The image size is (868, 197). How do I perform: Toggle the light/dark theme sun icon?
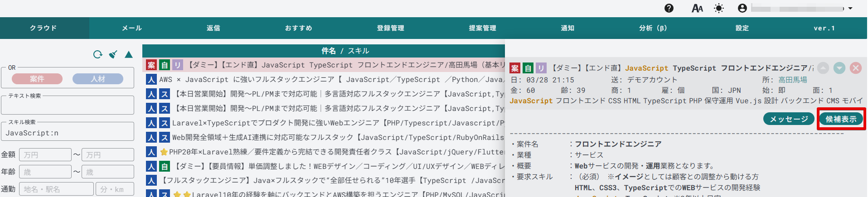[719, 8]
